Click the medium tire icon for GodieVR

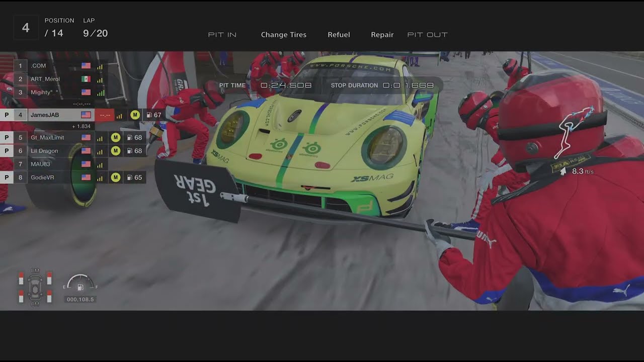(x=115, y=177)
